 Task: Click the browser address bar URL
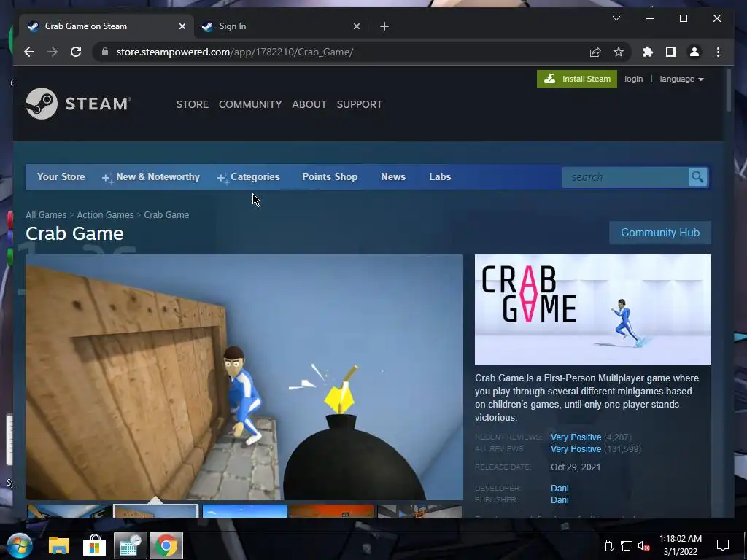point(234,52)
